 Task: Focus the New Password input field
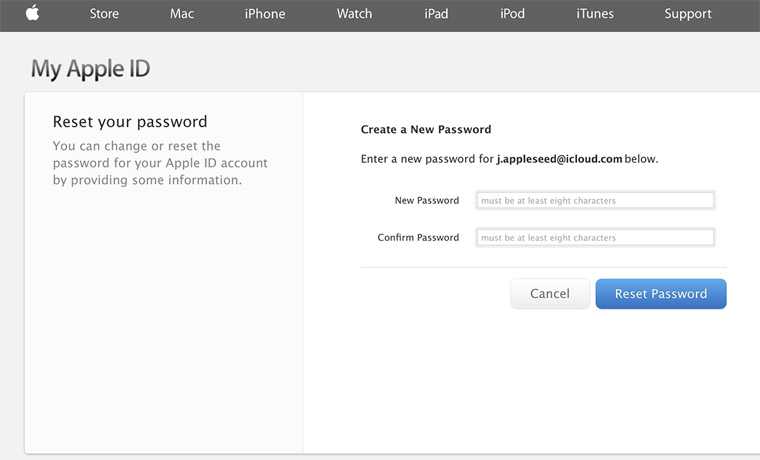[x=595, y=200]
